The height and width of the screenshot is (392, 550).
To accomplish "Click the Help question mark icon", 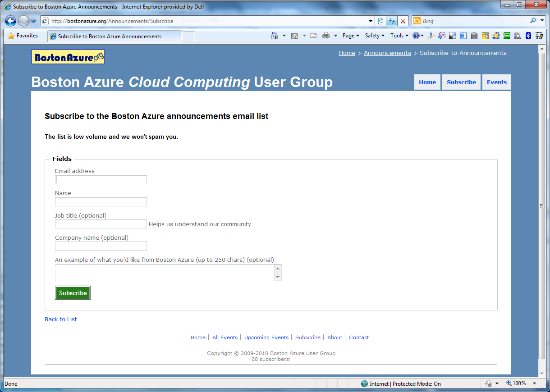I will point(416,36).
